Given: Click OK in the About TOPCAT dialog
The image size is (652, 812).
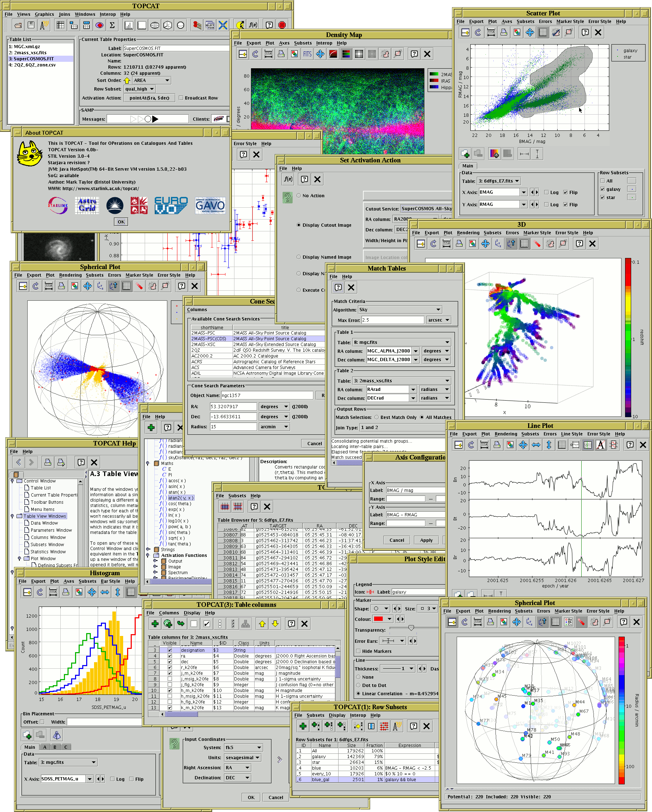Looking at the screenshot, I should point(121,222).
